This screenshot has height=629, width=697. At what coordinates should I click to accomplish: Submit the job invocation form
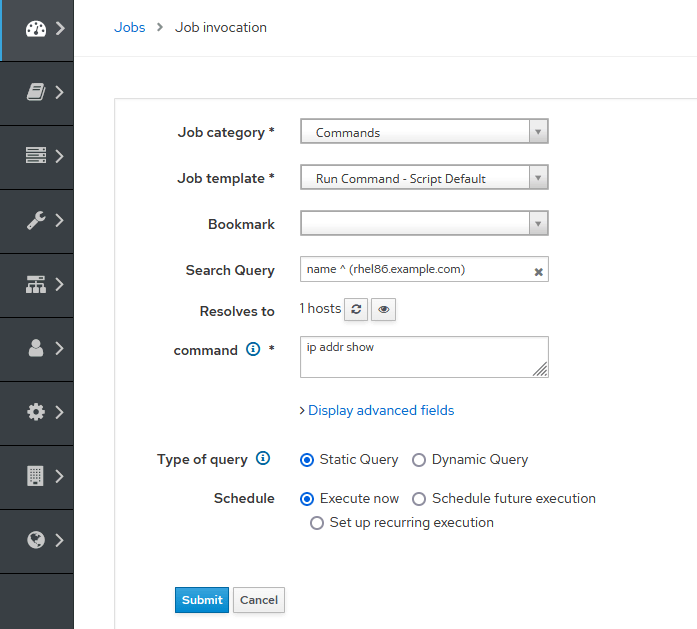tap(202, 600)
